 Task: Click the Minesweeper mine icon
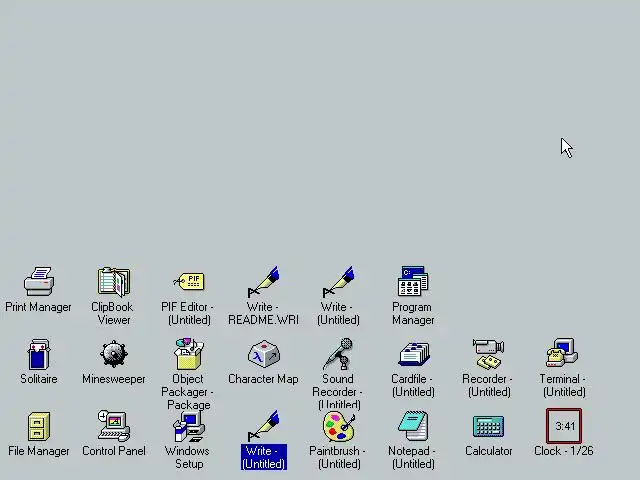[x=114, y=353]
